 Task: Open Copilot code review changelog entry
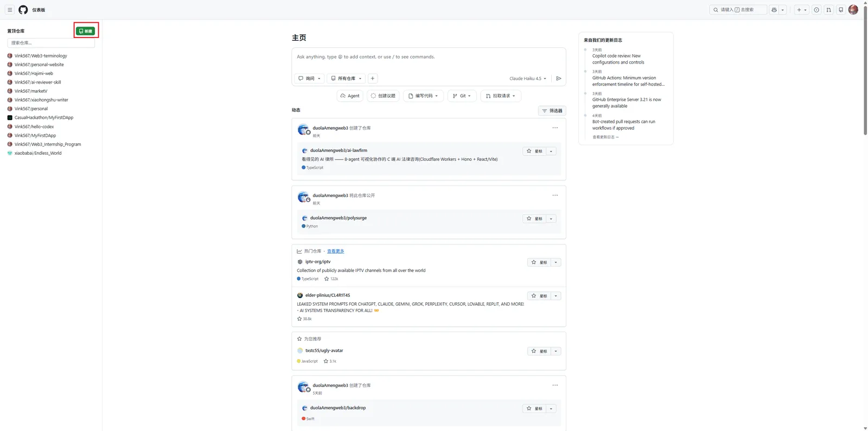[618, 59]
